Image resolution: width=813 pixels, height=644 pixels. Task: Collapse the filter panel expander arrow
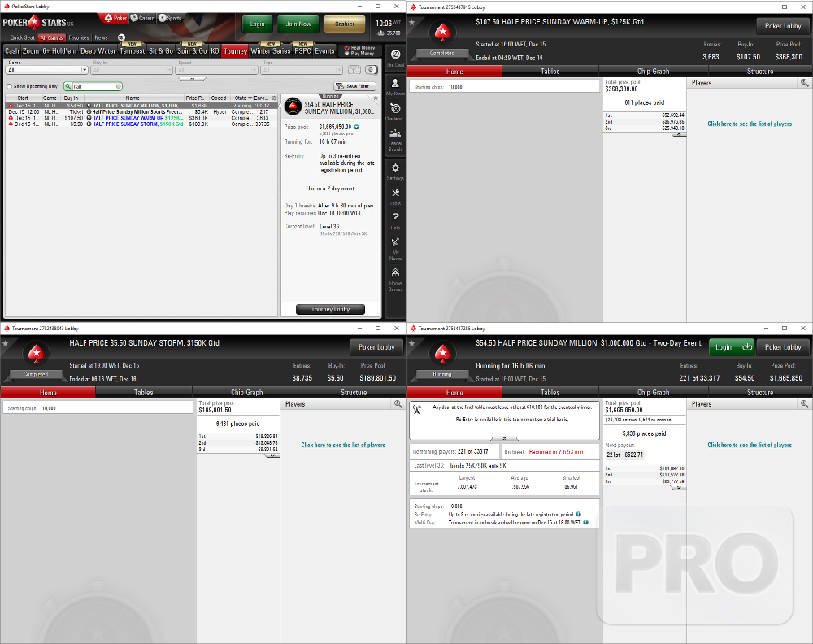(192, 80)
